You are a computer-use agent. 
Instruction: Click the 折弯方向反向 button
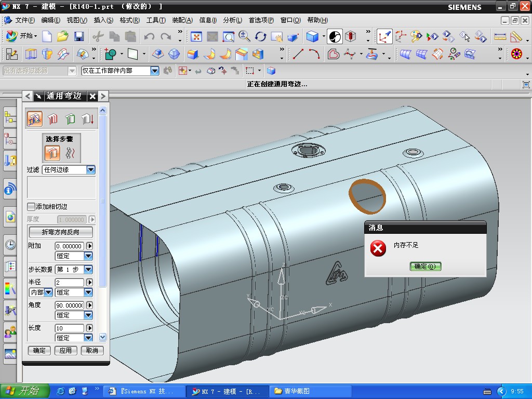61,232
